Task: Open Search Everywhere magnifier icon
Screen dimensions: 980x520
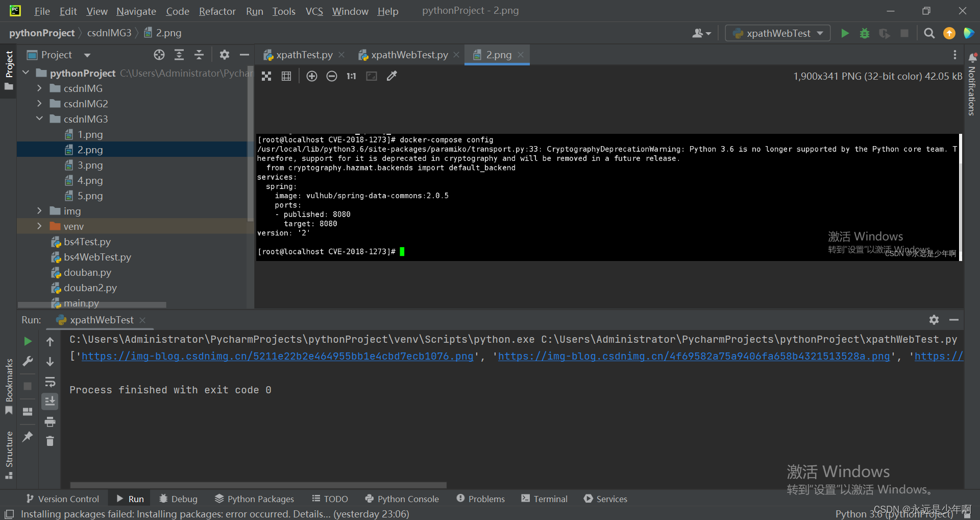Action: [x=929, y=33]
